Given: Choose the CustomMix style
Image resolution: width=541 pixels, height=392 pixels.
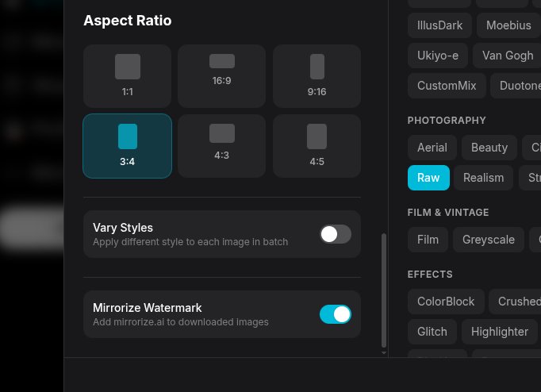Looking at the screenshot, I should (447, 86).
